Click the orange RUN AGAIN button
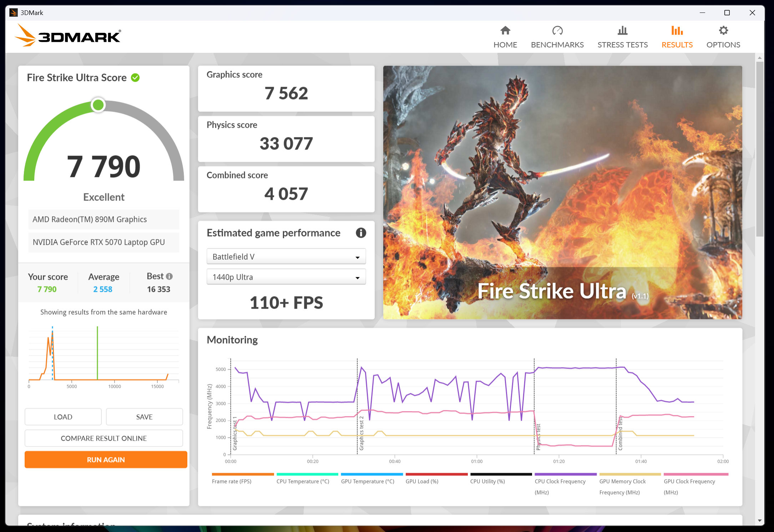The width and height of the screenshot is (774, 532). [x=106, y=460]
